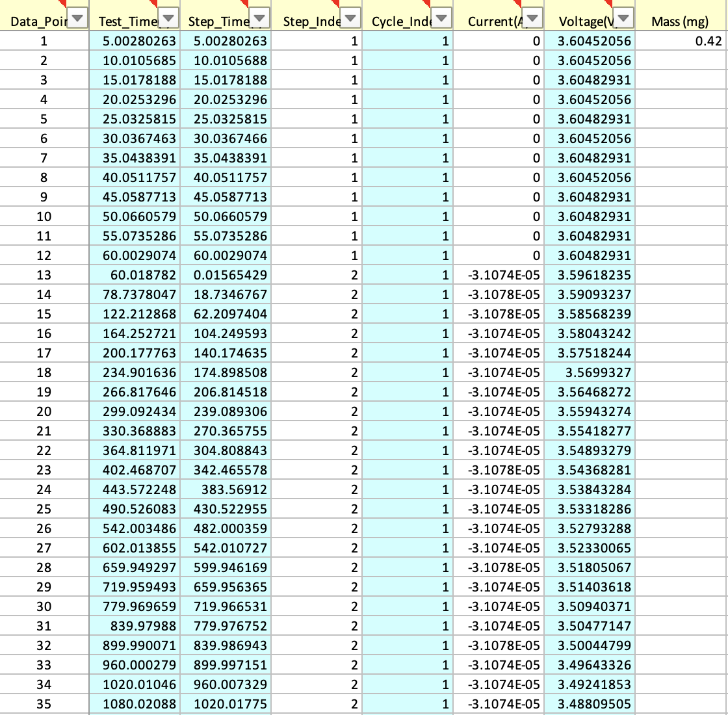
Task: Open the Step_Index filter dropdown
Action: (349, 18)
